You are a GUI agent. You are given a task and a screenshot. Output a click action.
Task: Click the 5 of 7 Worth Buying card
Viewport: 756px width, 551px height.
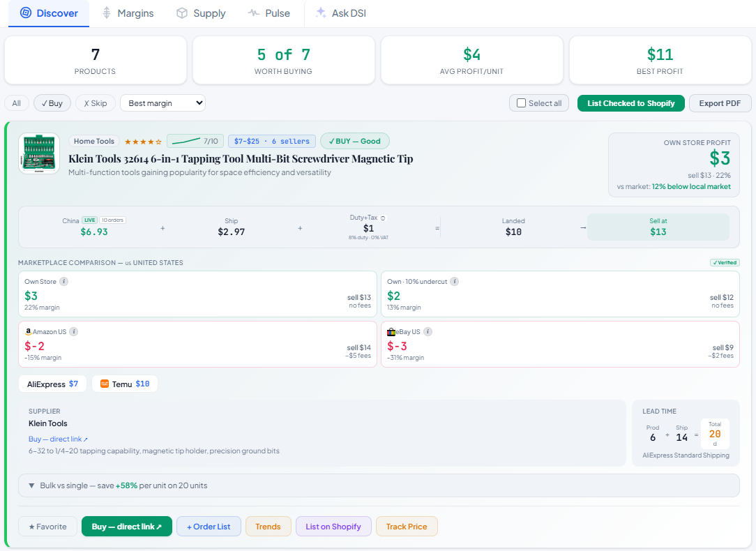283,60
